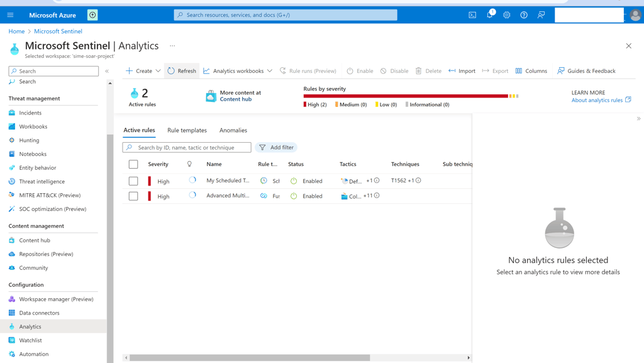Click the left menu search field

[53, 71]
